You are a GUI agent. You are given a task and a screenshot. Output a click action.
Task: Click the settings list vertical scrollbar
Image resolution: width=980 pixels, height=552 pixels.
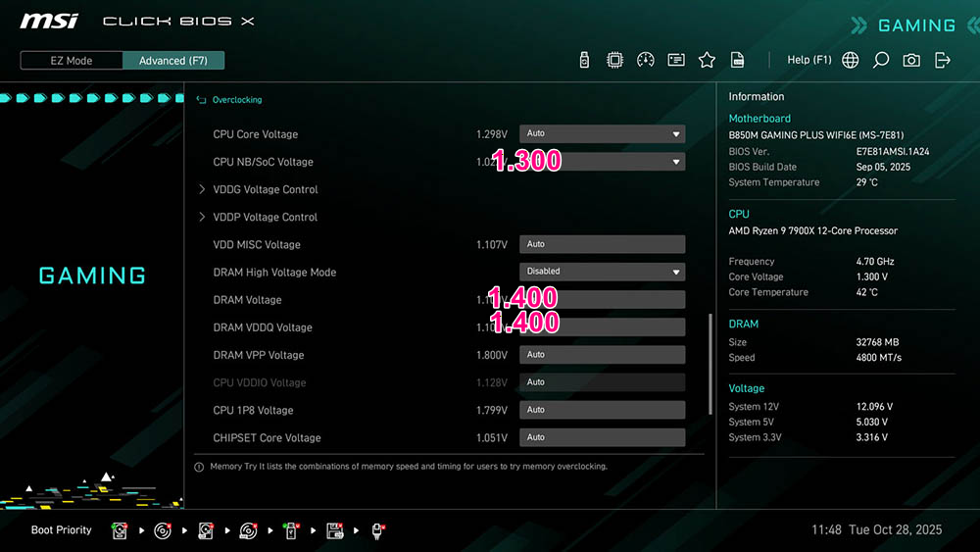710,364
